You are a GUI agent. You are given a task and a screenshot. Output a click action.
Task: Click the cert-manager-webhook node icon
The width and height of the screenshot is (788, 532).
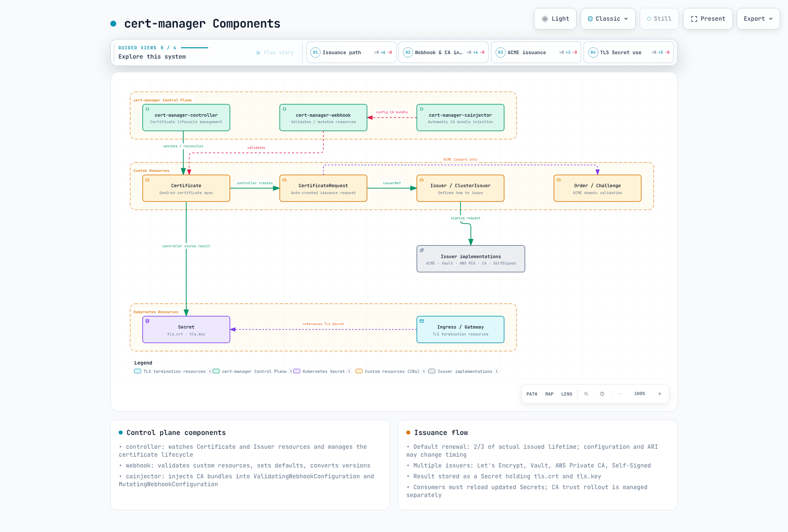point(284,109)
